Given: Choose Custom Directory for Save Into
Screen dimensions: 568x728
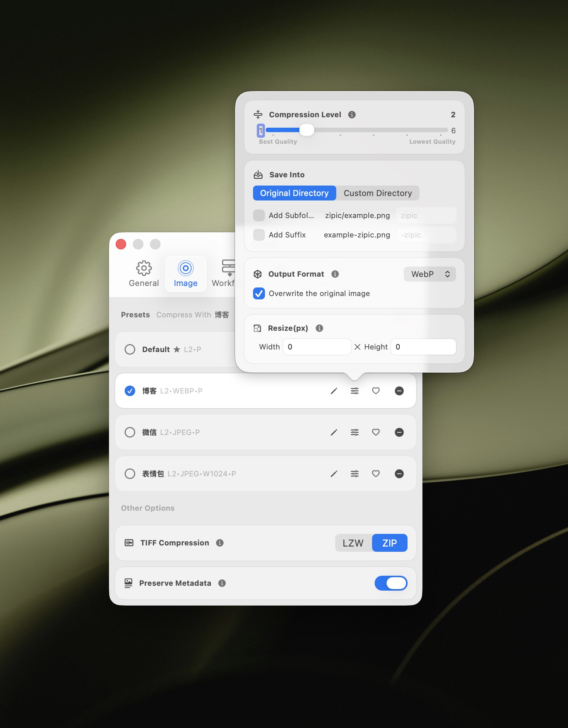Looking at the screenshot, I should (x=377, y=193).
